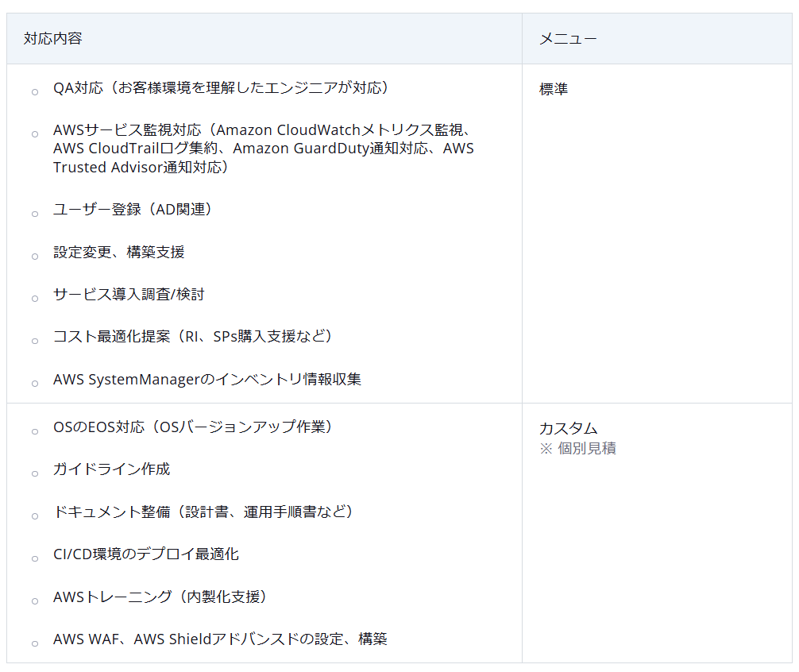
Task: Select the 設定変更、構築支援 entry
Action: [x=119, y=252]
